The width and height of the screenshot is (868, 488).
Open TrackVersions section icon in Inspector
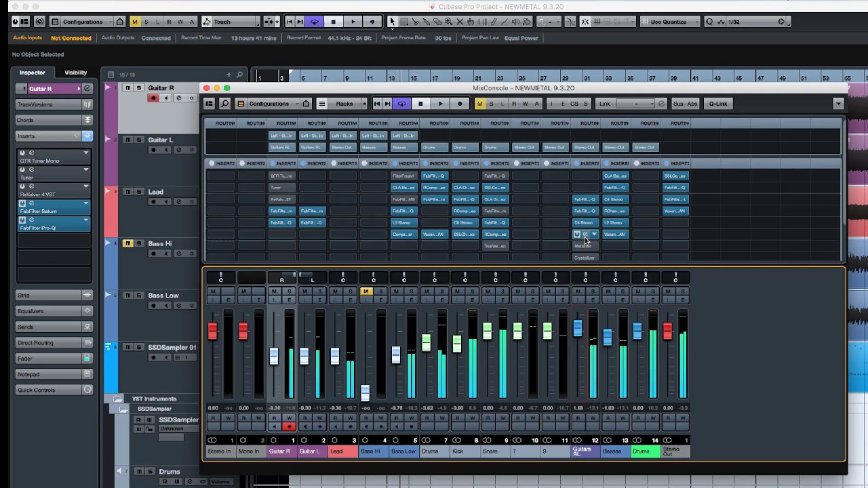[x=87, y=104]
